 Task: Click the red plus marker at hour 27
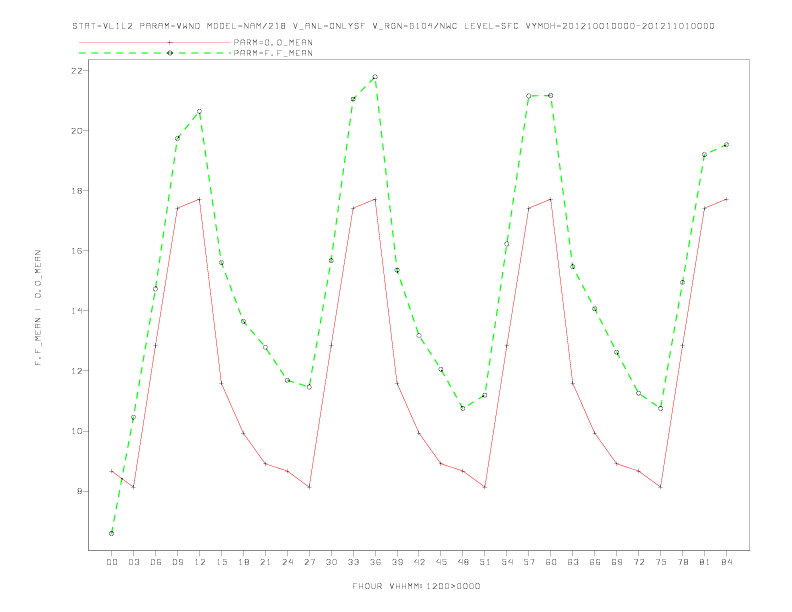(309, 487)
